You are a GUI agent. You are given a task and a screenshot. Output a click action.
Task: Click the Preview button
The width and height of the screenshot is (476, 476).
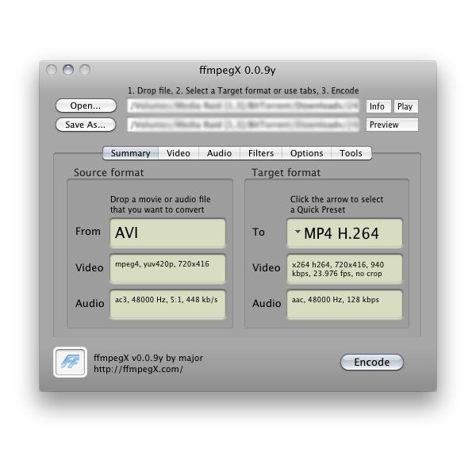pyautogui.click(x=392, y=125)
